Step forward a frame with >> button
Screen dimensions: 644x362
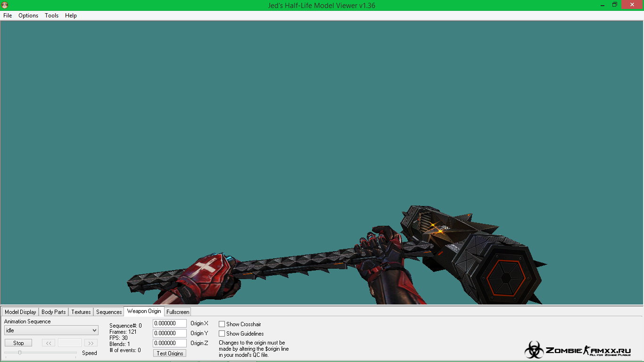(91, 343)
